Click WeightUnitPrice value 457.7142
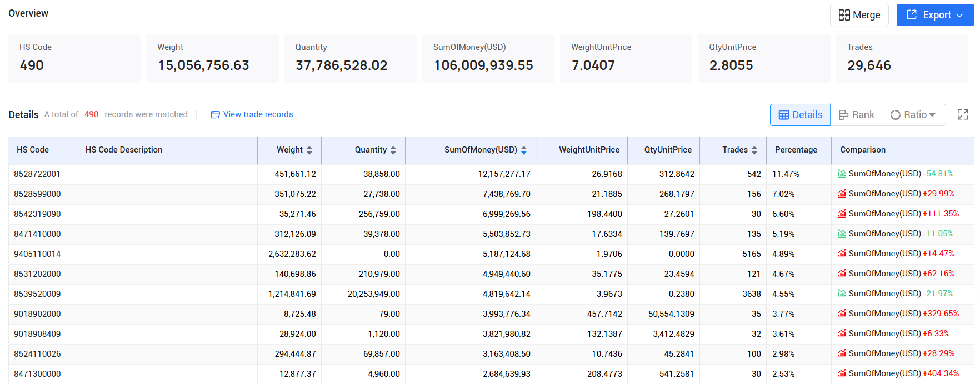The width and height of the screenshot is (980, 384). (x=604, y=314)
